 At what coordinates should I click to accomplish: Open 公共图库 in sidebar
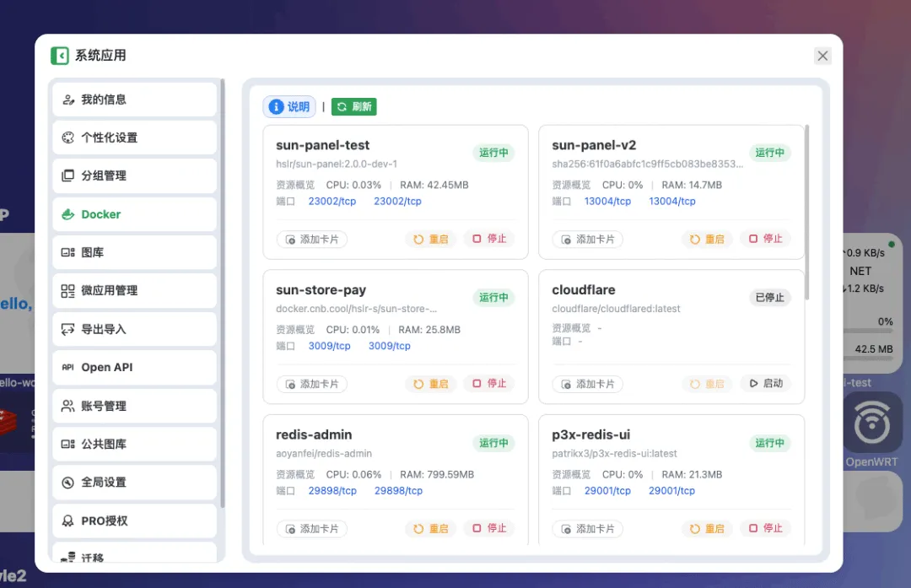point(134,444)
